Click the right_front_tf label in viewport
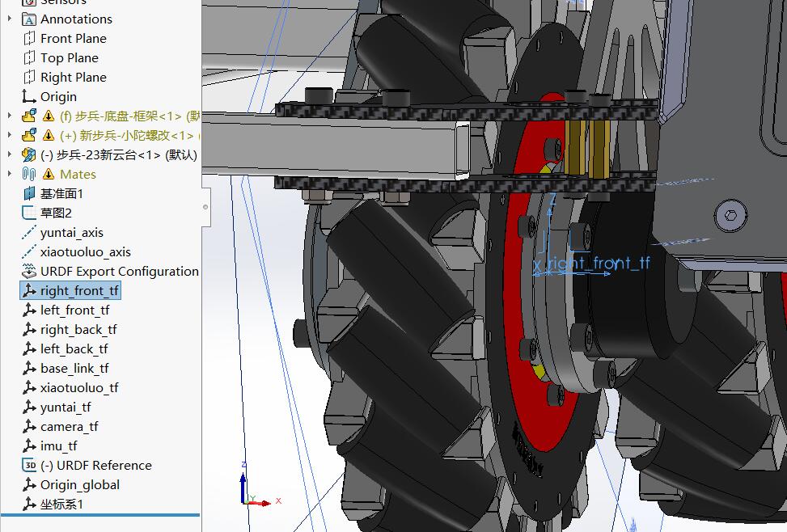 tap(599, 263)
